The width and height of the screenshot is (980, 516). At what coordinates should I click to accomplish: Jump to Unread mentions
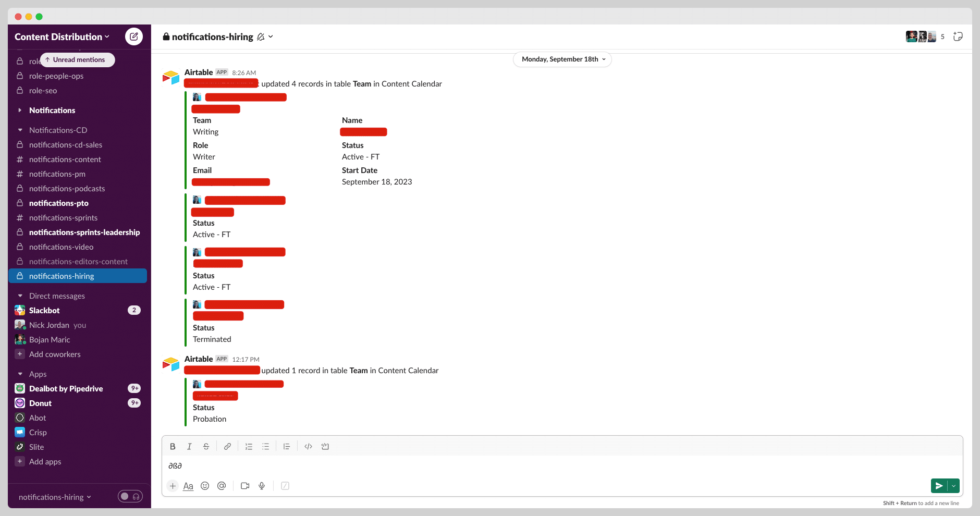tap(78, 60)
